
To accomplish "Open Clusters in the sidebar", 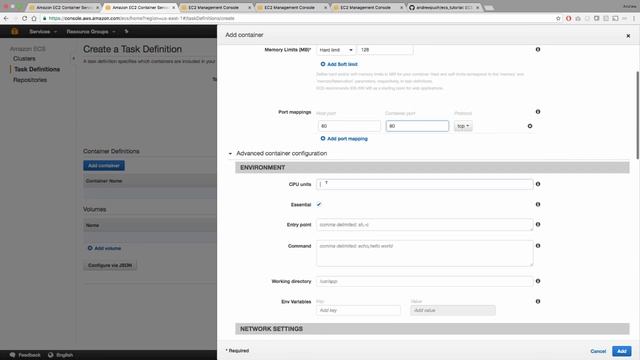I will [x=24, y=59].
